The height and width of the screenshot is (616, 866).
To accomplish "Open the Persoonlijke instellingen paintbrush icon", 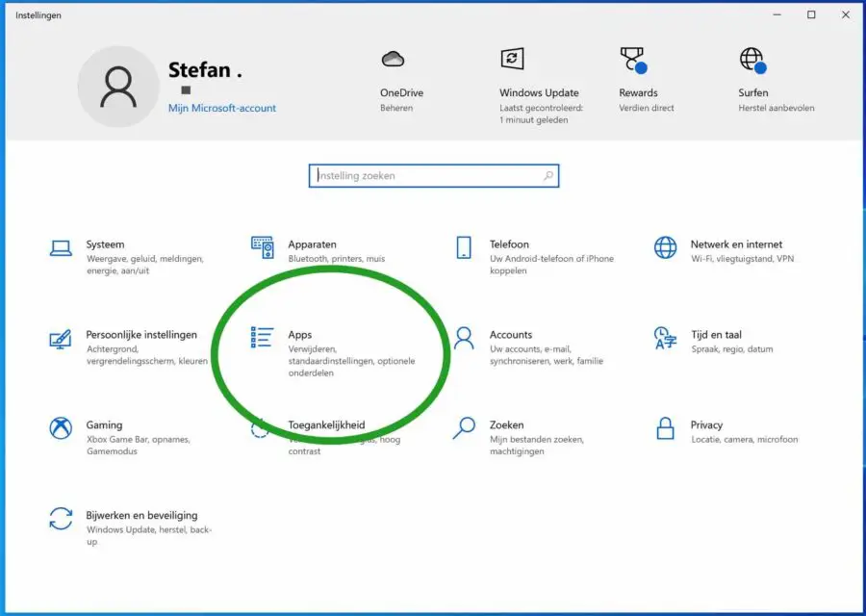I will point(61,339).
